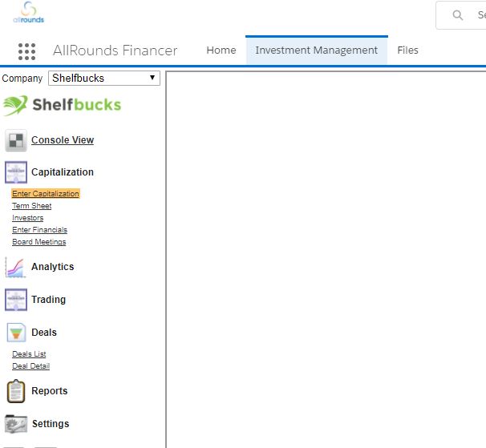Image resolution: width=486 pixels, height=448 pixels.
Task: Open the Enter Financials link
Action: coord(39,230)
